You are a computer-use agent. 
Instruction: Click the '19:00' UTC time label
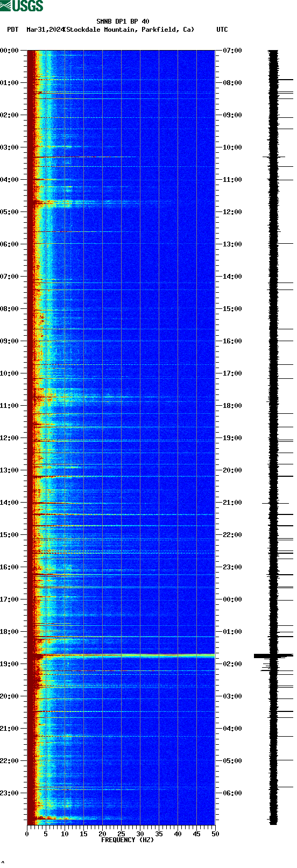point(232,438)
